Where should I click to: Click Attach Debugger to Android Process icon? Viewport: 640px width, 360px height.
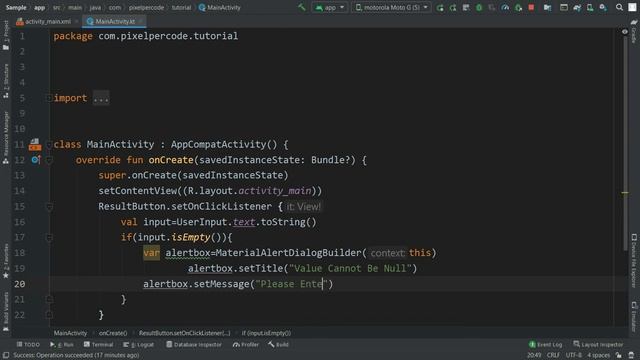point(518,7)
